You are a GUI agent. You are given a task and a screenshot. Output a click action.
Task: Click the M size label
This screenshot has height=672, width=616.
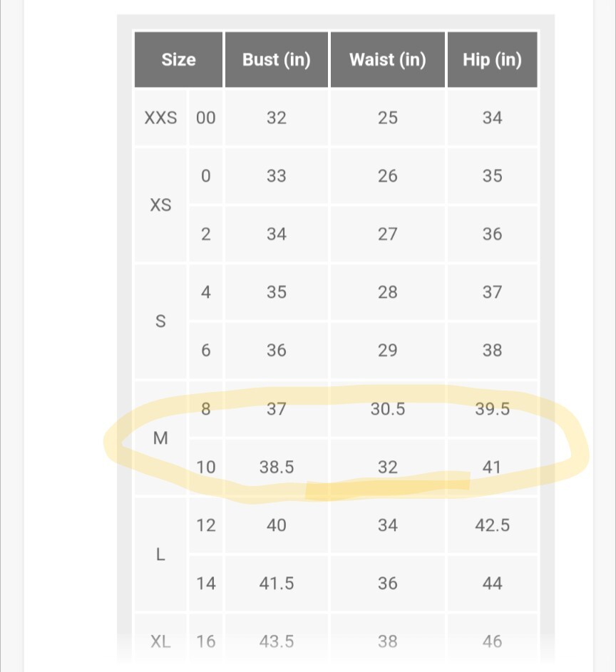[161, 438]
